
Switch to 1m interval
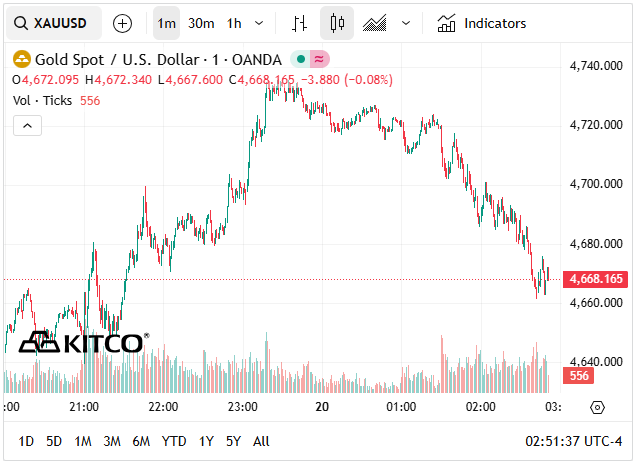pos(166,23)
